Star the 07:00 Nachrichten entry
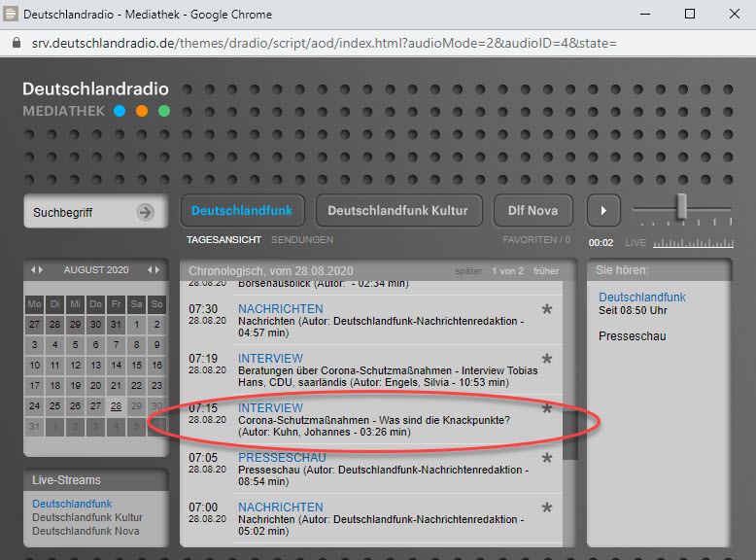 point(546,508)
